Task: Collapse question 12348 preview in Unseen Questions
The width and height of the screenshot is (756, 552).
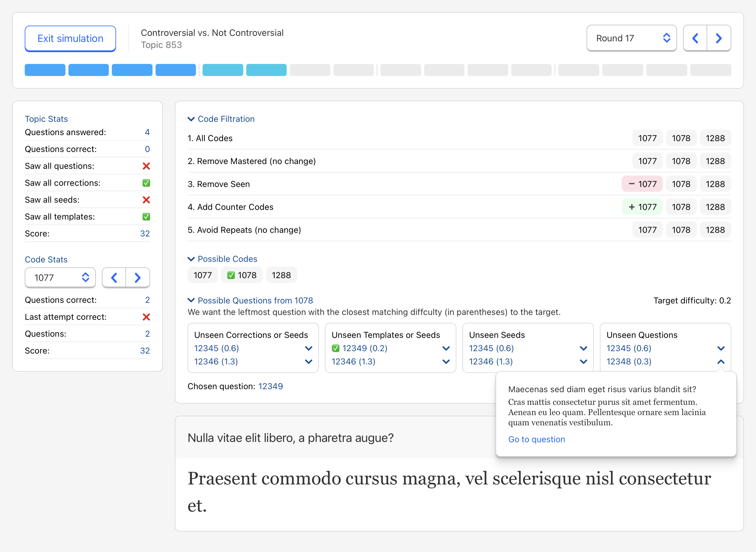Action: pyautogui.click(x=721, y=361)
